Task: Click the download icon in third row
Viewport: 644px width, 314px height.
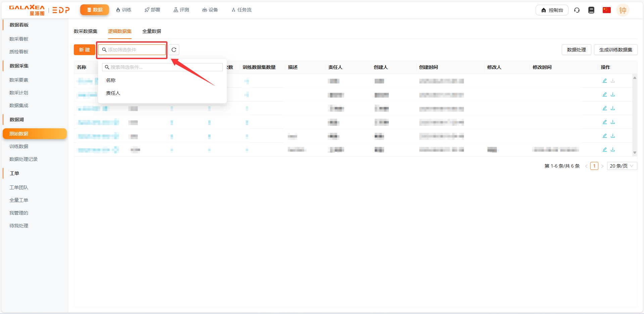Action: pos(613,108)
